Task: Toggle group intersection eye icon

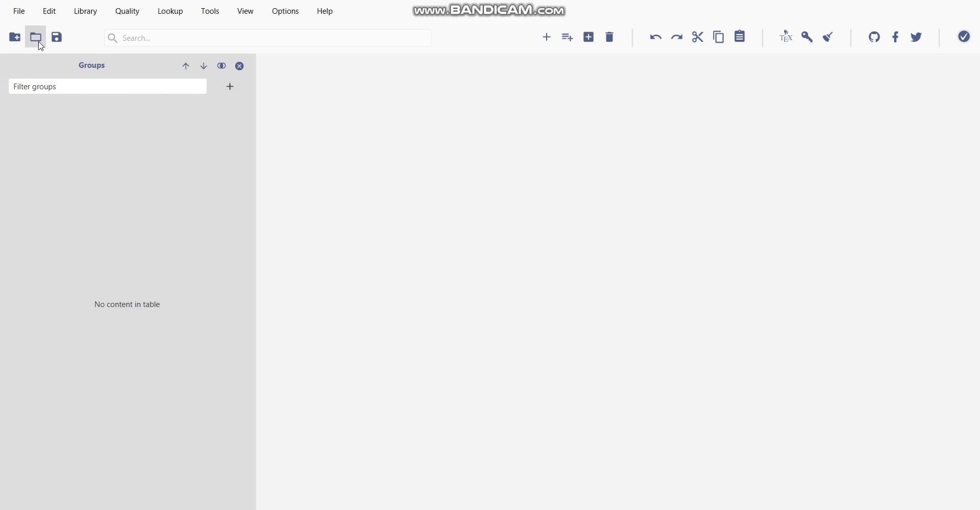Action: [222, 66]
